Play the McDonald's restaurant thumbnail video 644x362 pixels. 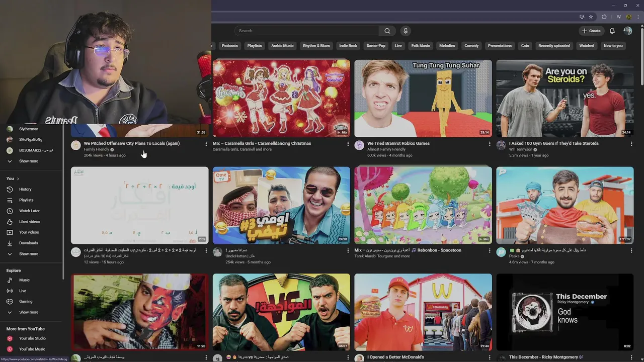point(423,312)
